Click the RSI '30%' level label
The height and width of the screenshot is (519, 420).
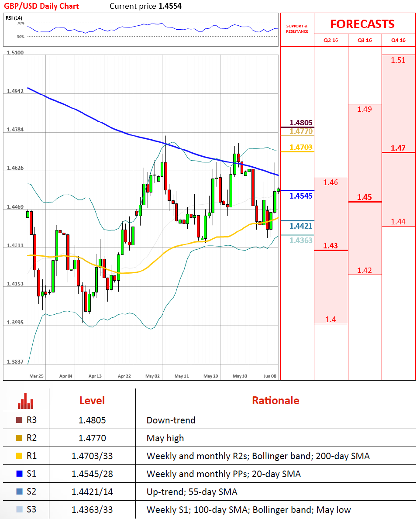click(x=21, y=37)
